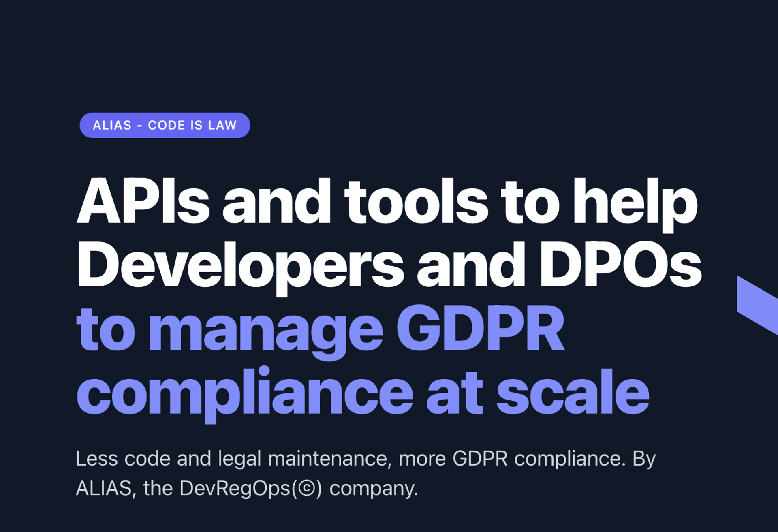Click the word company in the subtitle
The height and width of the screenshot is (532, 778).
371,488
